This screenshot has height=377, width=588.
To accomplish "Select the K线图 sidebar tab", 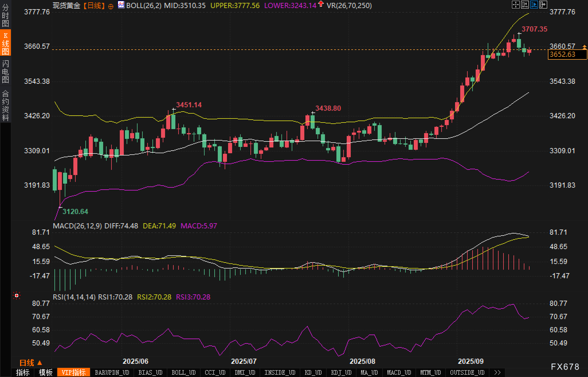I will pos(5,43).
